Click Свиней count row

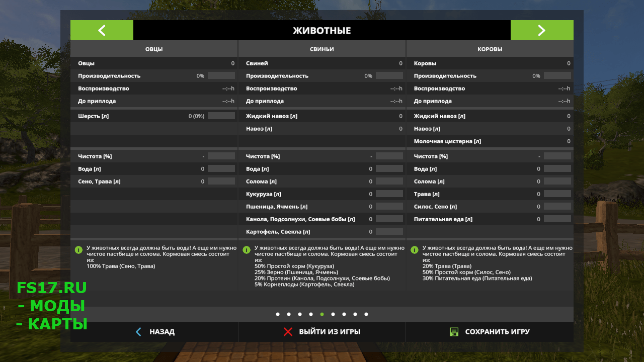[x=322, y=63]
